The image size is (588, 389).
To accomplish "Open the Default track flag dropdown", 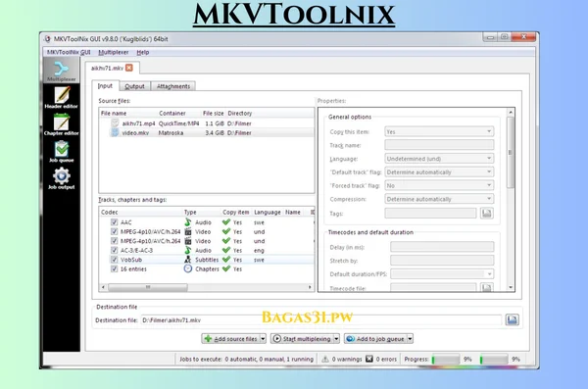I will tap(439, 172).
